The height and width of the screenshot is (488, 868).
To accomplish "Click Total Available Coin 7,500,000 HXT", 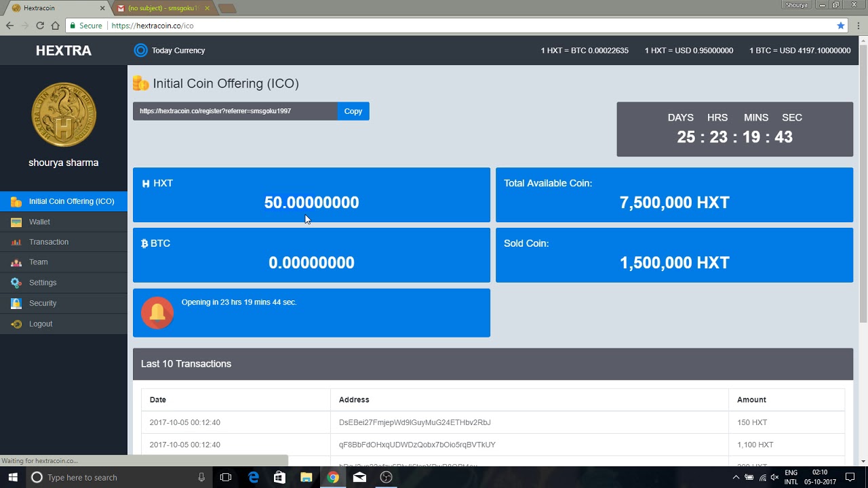I will pos(675,203).
